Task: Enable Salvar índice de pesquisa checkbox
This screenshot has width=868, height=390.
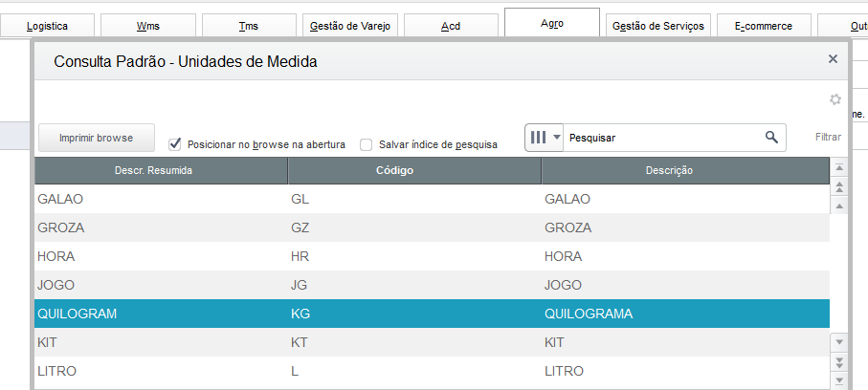Action: click(367, 145)
